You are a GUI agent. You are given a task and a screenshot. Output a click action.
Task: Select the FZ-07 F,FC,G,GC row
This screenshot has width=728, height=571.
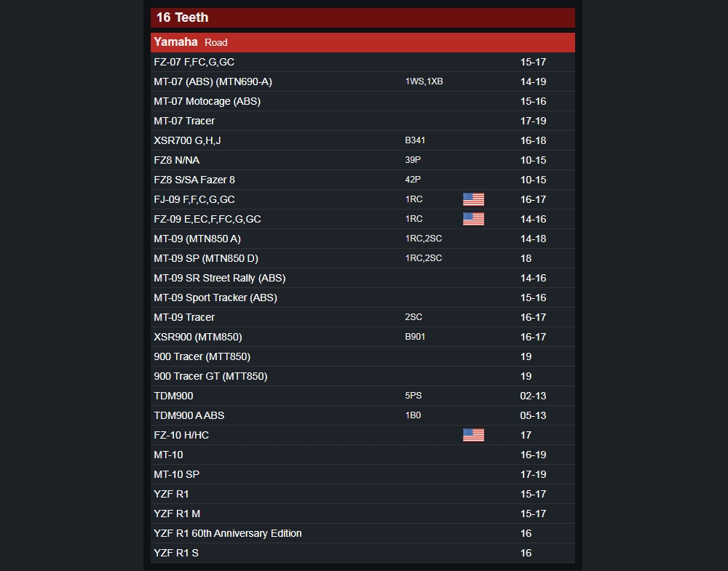pyautogui.click(x=363, y=62)
